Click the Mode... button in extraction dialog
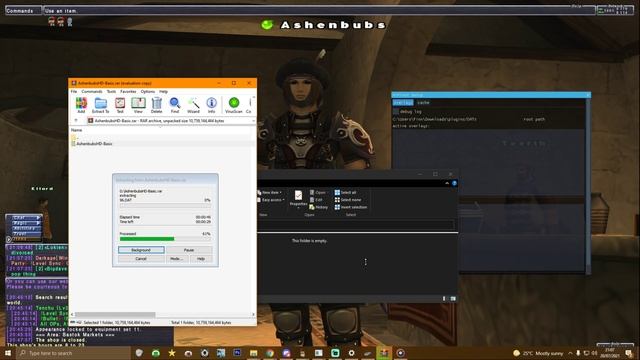The height and width of the screenshot is (360, 640). click(176, 259)
